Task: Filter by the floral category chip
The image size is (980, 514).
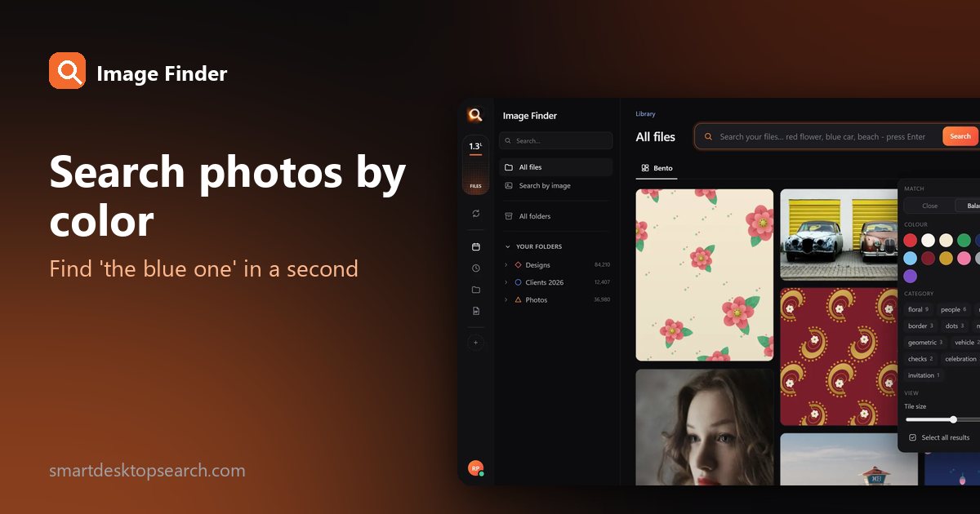Action: [919, 309]
